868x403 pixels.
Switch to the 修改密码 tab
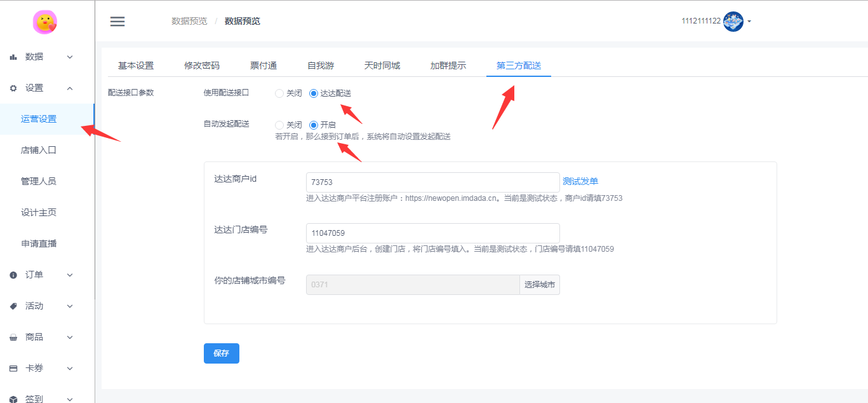coord(202,65)
